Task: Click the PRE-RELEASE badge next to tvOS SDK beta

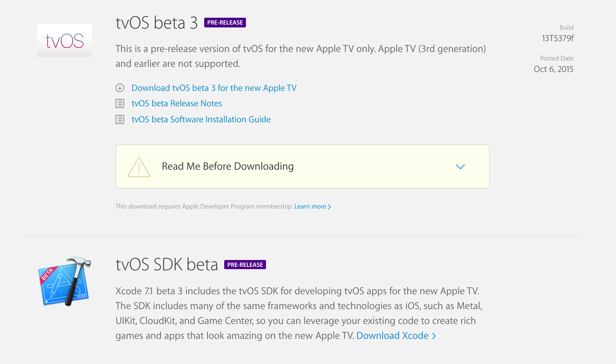Action: [x=245, y=265]
